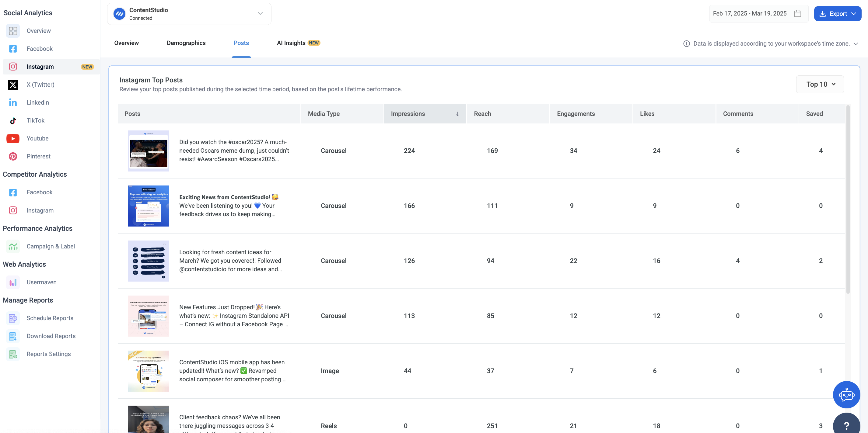Click the Reports Settings icon
This screenshot has width=868, height=433.
tap(13, 354)
